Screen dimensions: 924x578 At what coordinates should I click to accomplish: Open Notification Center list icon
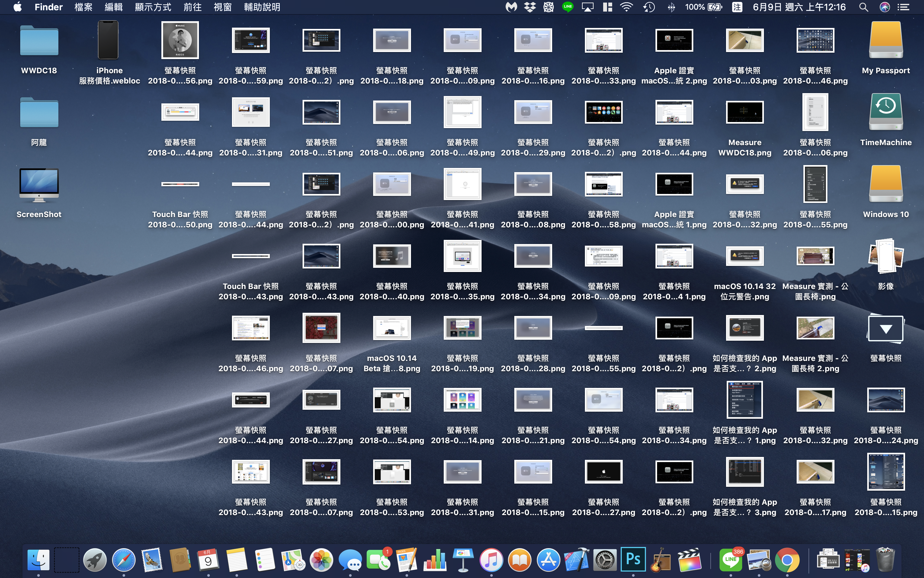[x=903, y=7]
